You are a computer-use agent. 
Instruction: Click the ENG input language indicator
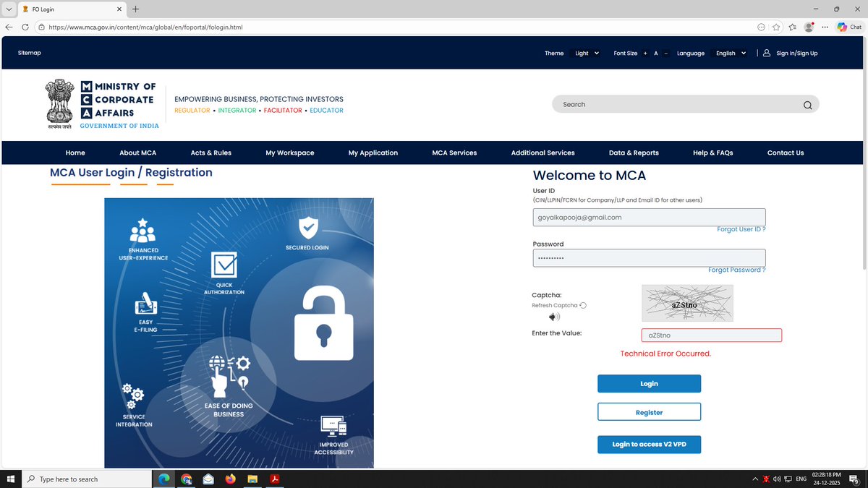[801, 479]
